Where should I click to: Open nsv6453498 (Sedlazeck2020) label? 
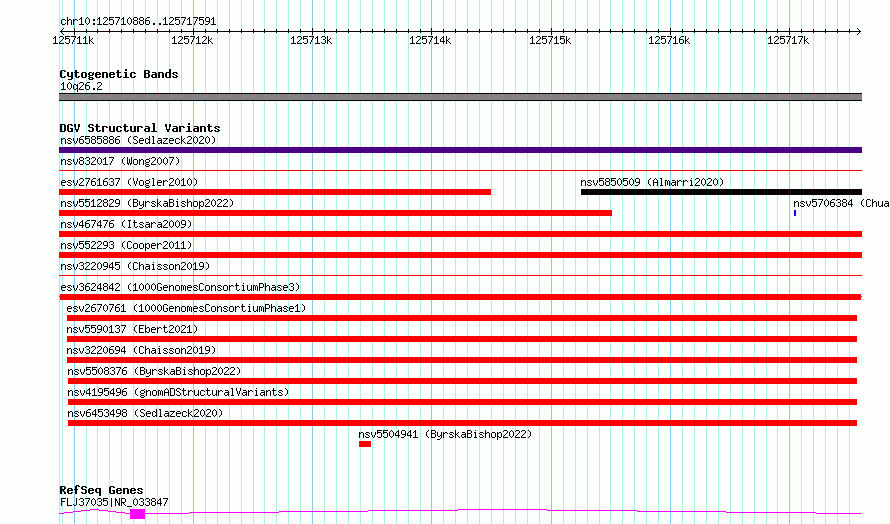145,413
